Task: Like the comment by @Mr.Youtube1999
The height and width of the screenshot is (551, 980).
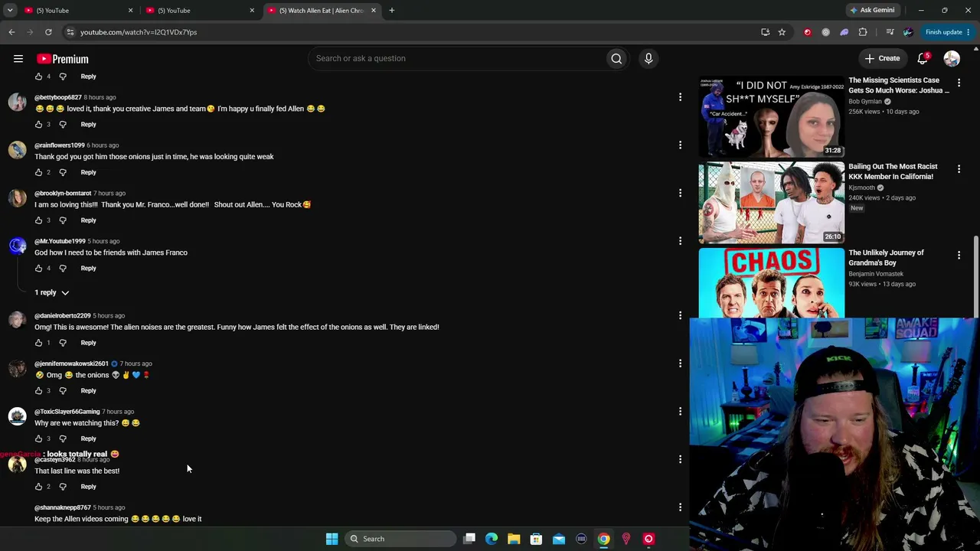Action: click(x=38, y=268)
